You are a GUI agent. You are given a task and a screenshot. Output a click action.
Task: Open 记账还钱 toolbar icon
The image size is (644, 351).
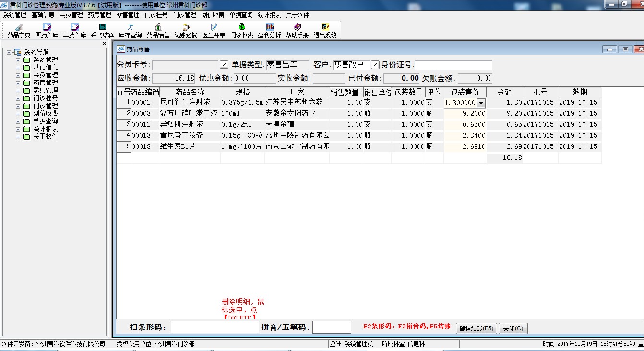[x=186, y=30]
